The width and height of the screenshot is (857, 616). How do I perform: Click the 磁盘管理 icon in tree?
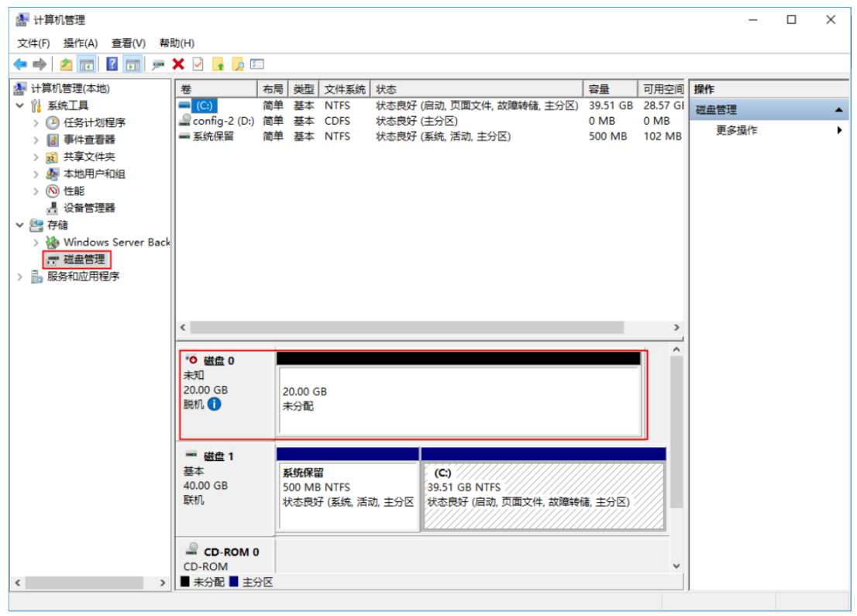53,260
